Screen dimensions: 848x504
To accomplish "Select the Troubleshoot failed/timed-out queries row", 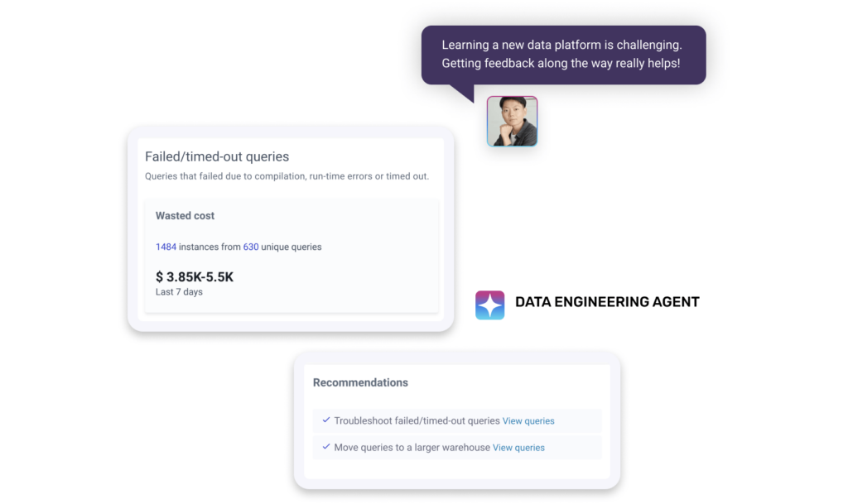I will [457, 420].
